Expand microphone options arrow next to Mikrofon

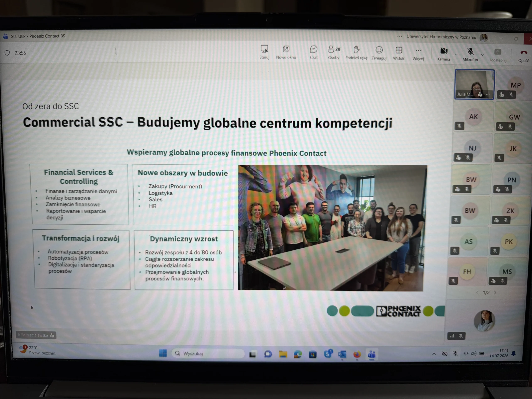[483, 55]
